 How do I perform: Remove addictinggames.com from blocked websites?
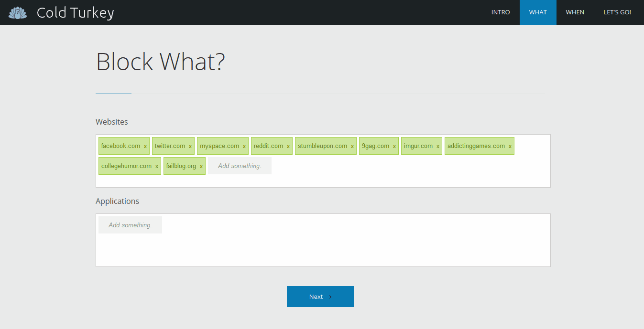(x=510, y=147)
